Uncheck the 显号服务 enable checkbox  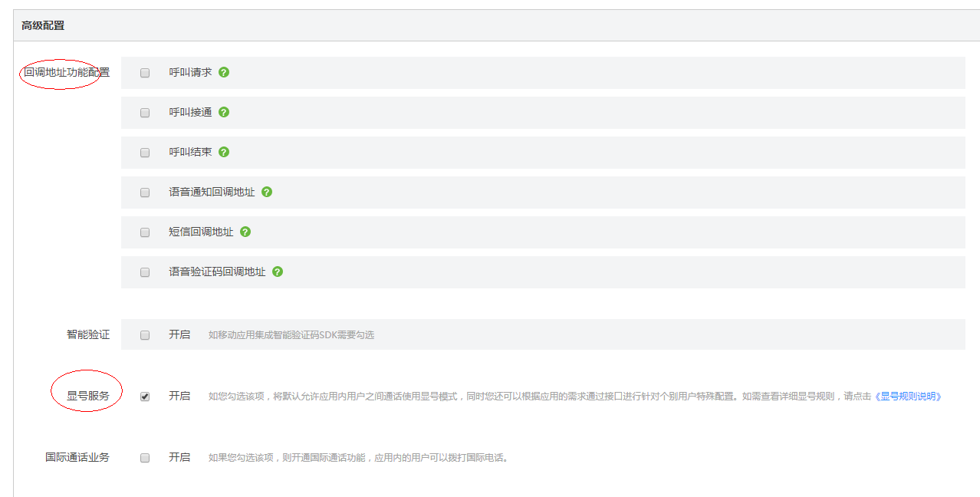point(145,397)
